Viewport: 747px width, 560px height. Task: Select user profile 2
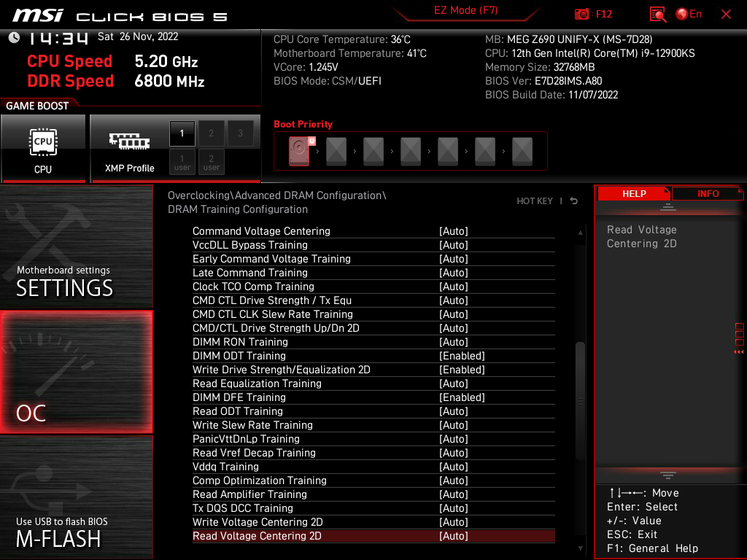tap(211, 162)
